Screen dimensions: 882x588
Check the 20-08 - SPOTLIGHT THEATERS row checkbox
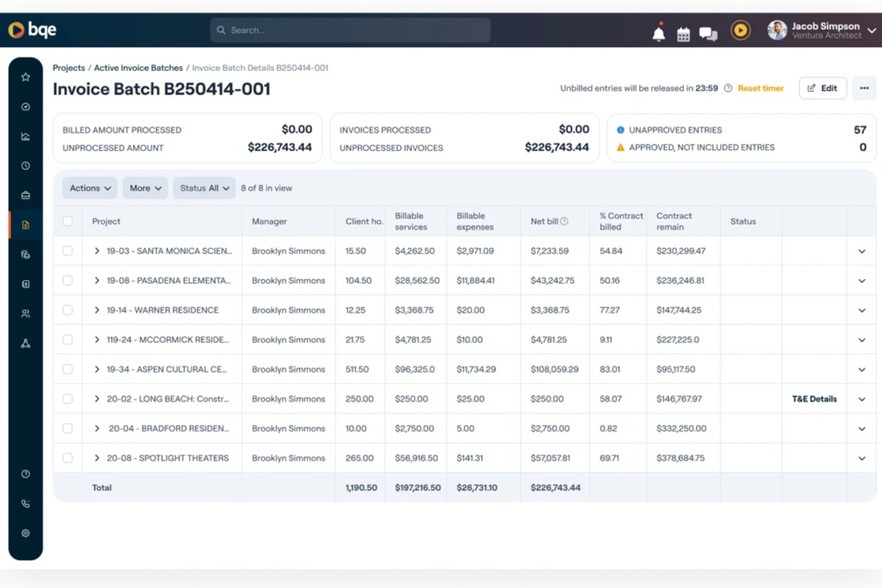pos(67,458)
